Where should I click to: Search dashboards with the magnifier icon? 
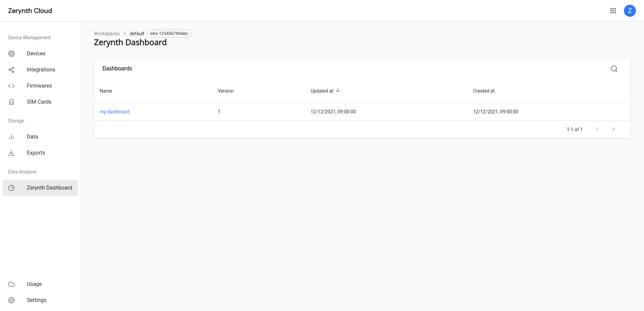614,69
